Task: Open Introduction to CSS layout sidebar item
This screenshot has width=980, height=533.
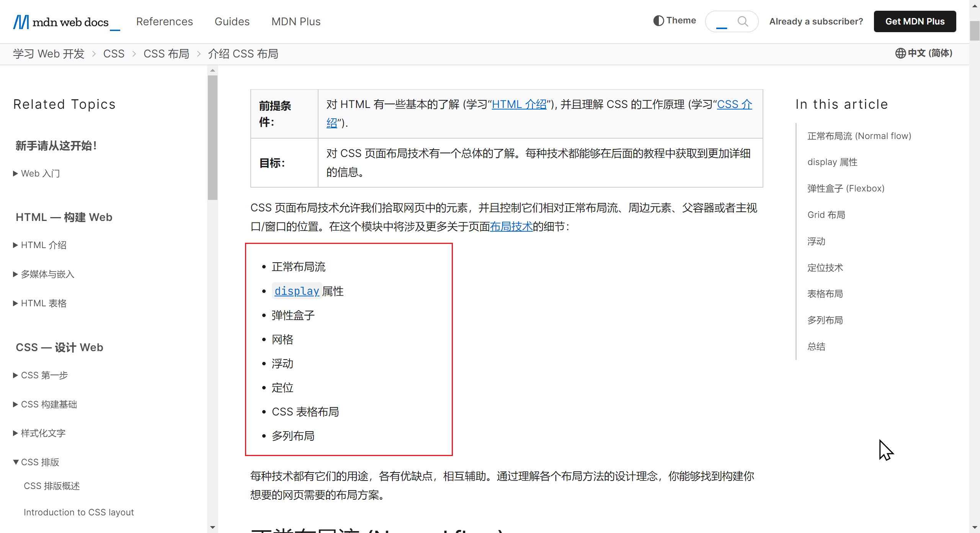Action: click(78, 512)
